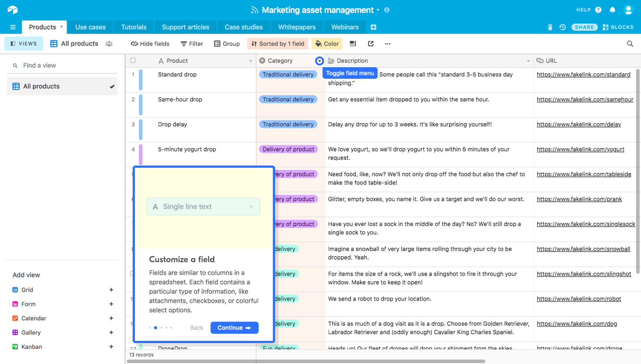Open the help question mark icon
This screenshot has height=364, width=641.
coord(599,10)
